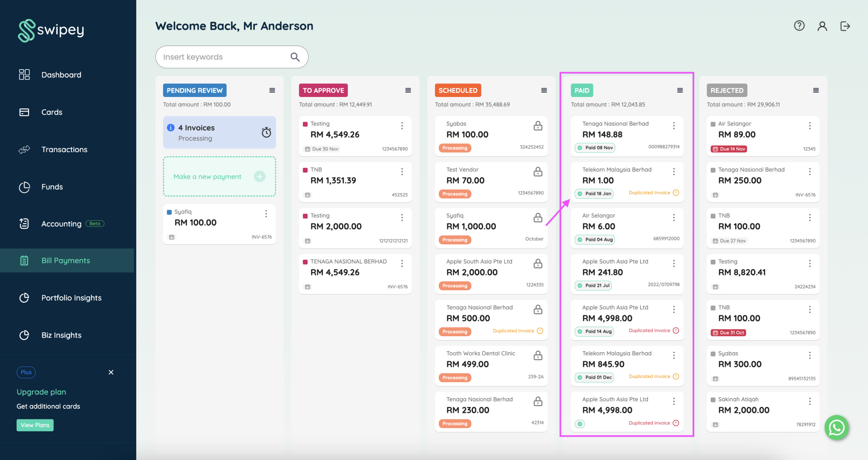The height and width of the screenshot is (460, 868).
Task: Click the green paid check on last Apple card
Action: (580, 424)
